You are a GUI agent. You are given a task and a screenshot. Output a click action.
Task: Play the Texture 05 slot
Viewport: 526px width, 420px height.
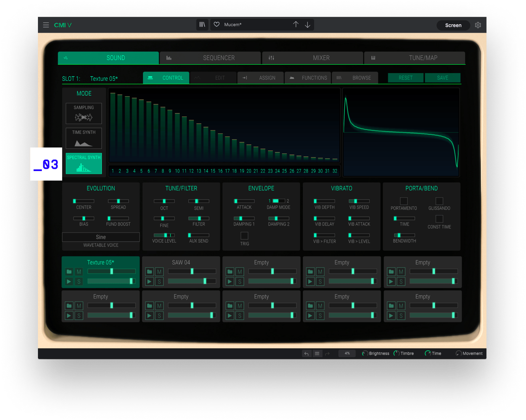pyautogui.click(x=69, y=281)
